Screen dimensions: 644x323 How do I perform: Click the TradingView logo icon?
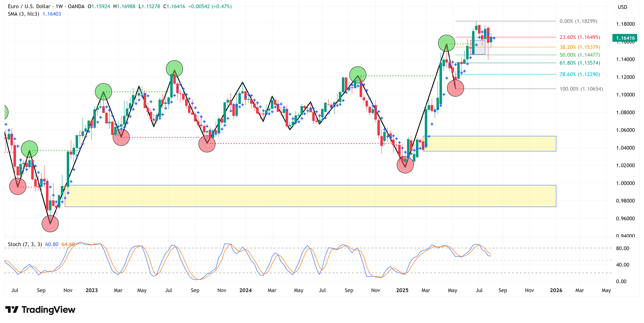click(x=12, y=309)
